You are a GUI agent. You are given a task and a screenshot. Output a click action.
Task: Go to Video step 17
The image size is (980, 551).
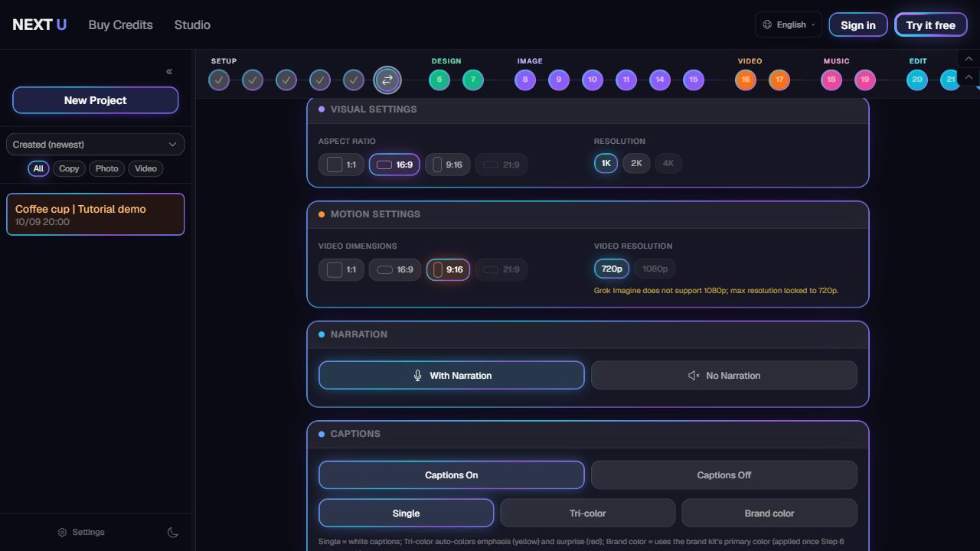pyautogui.click(x=779, y=80)
